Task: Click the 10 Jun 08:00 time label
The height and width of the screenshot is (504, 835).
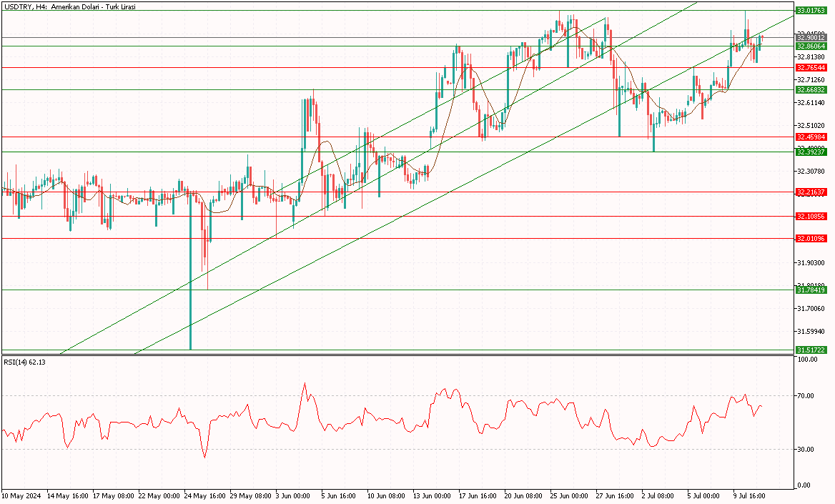Action: point(387,496)
